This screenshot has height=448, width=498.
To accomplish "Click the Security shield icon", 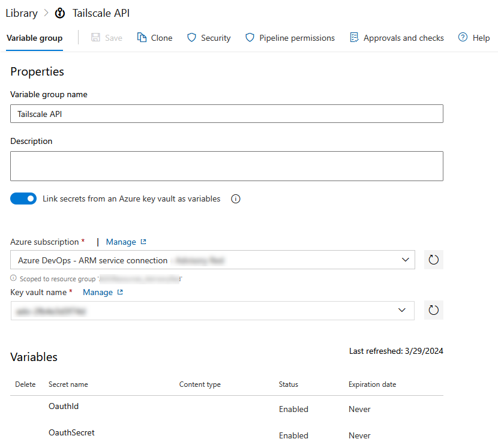I will [x=191, y=37].
